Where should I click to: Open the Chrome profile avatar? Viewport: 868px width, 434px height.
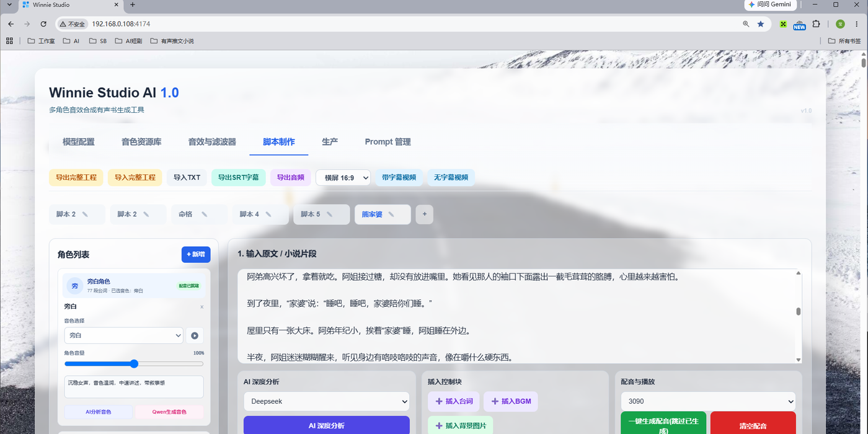click(840, 24)
